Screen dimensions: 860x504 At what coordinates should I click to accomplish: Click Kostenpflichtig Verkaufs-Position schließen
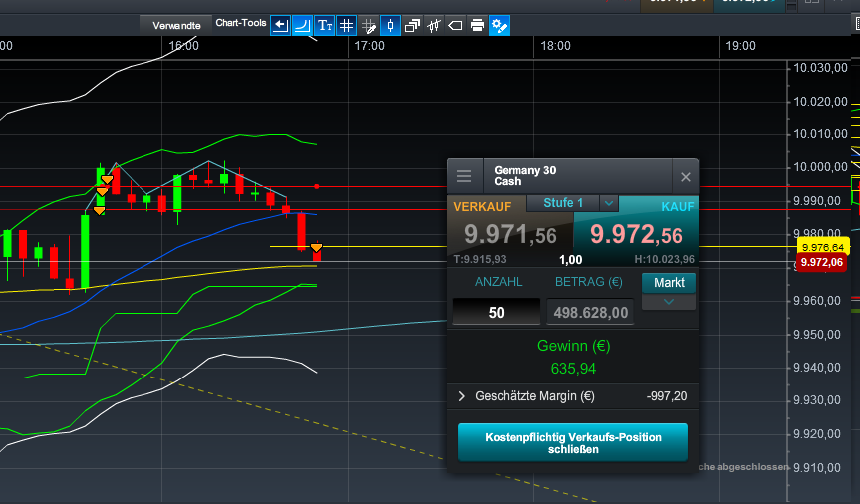click(x=573, y=442)
